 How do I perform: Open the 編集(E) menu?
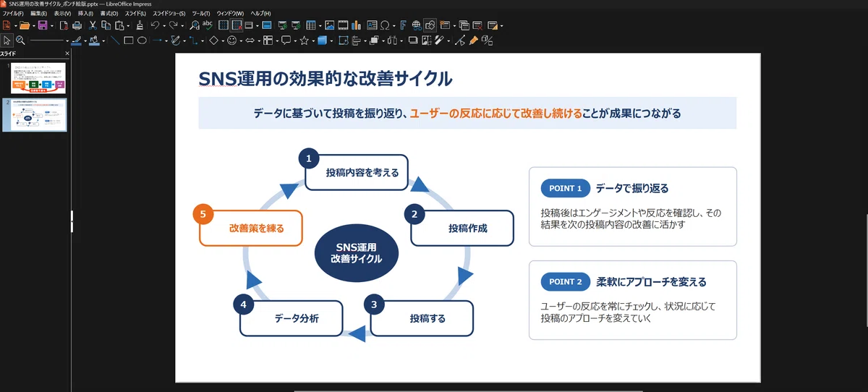click(39, 14)
